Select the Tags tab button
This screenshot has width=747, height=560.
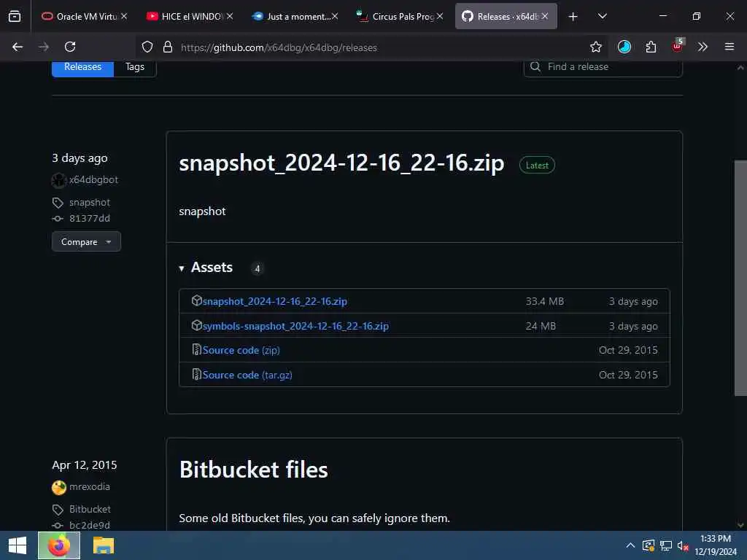pos(135,66)
